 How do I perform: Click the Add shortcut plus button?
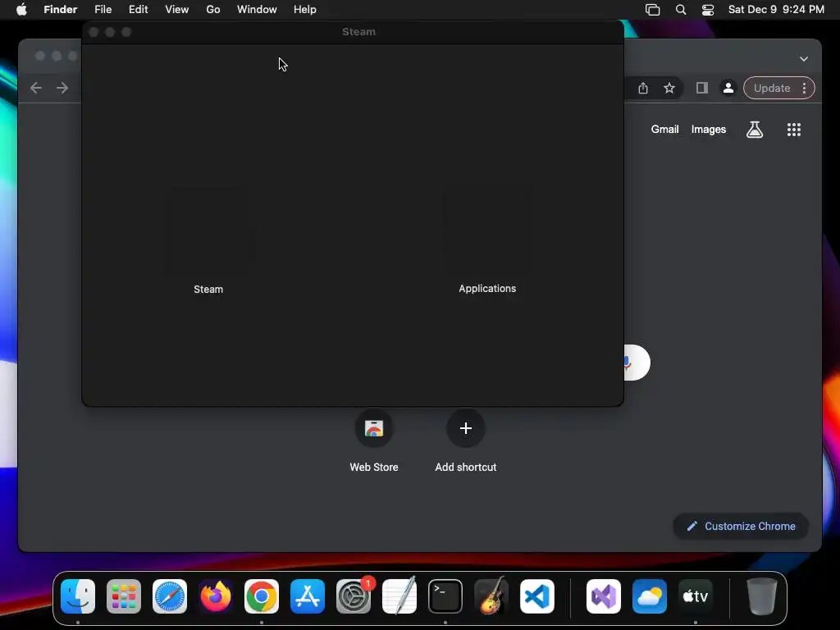[466, 428]
